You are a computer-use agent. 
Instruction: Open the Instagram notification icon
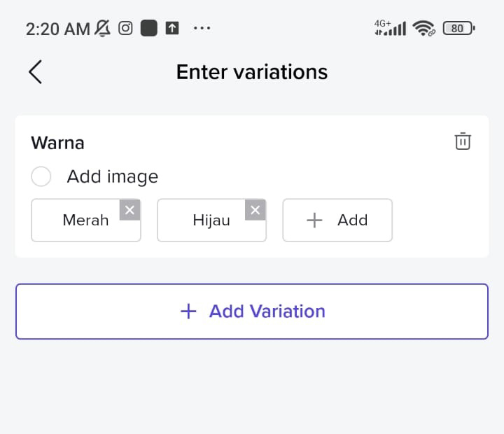click(125, 28)
